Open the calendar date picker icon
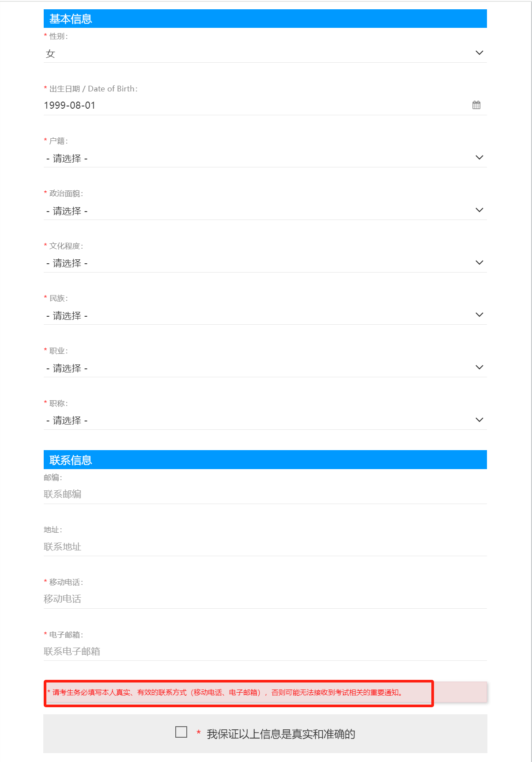Image resolution: width=532 pixels, height=762 pixels. tap(476, 105)
